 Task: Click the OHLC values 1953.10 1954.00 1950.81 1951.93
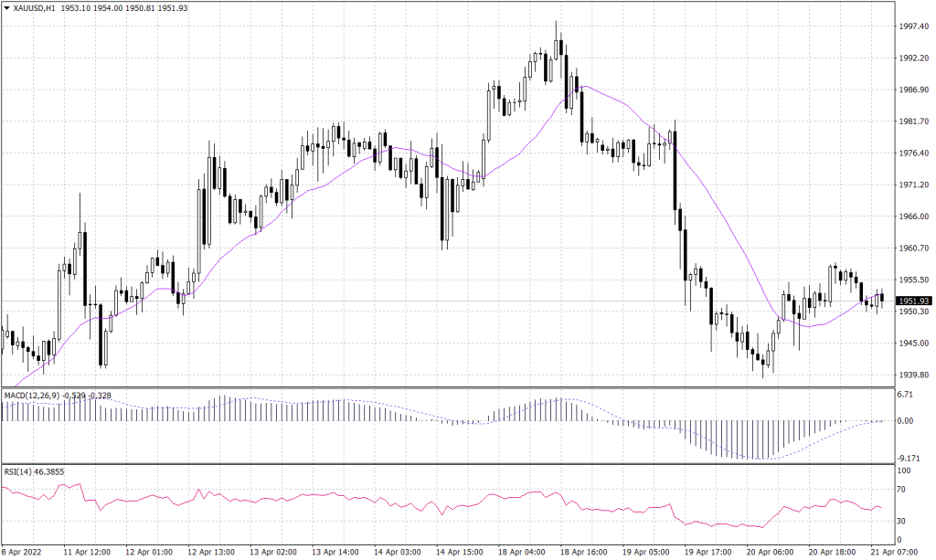(124, 8)
